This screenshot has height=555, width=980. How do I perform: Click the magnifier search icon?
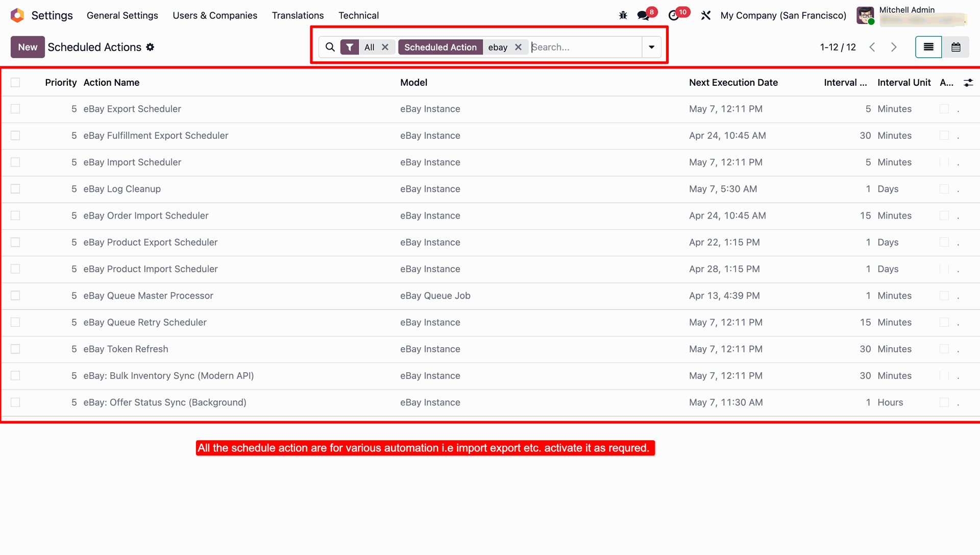click(x=330, y=47)
